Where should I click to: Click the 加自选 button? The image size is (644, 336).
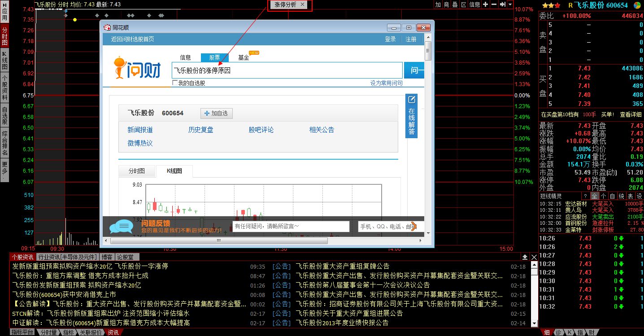click(216, 113)
